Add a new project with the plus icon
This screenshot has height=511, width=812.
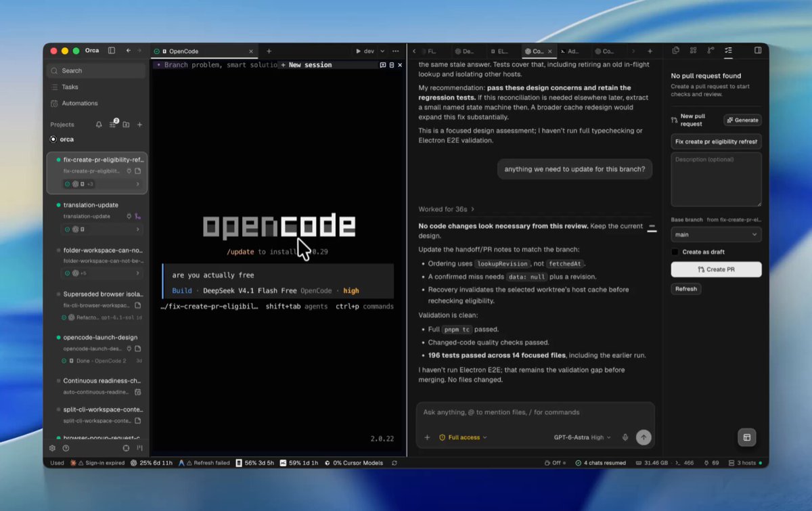[x=140, y=125]
